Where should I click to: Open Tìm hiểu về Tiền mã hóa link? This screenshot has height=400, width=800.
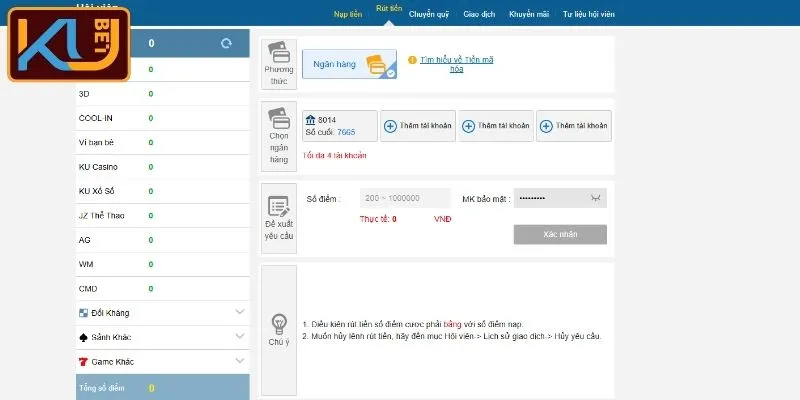click(x=457, y=64)
